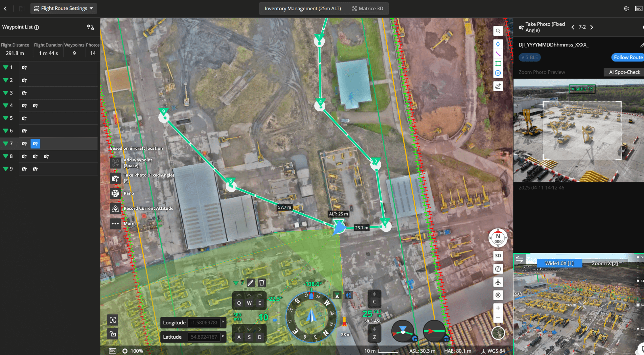Delete waypoint 7 with trash icon

[x=262, y=283]
